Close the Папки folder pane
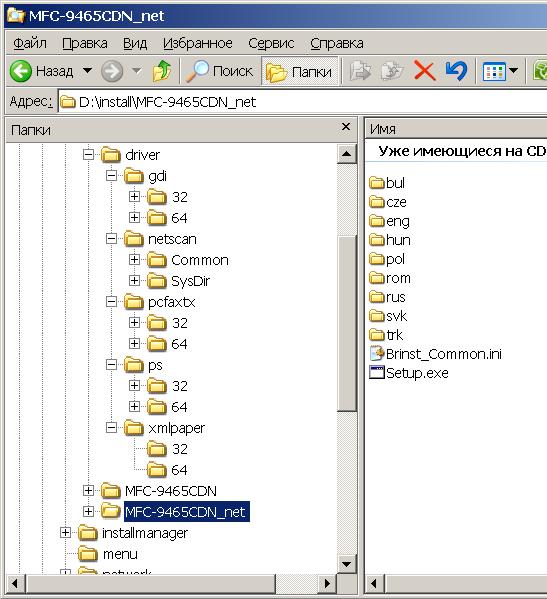The width and height of the screenshot is (547, 599). [x=346, y=126]
